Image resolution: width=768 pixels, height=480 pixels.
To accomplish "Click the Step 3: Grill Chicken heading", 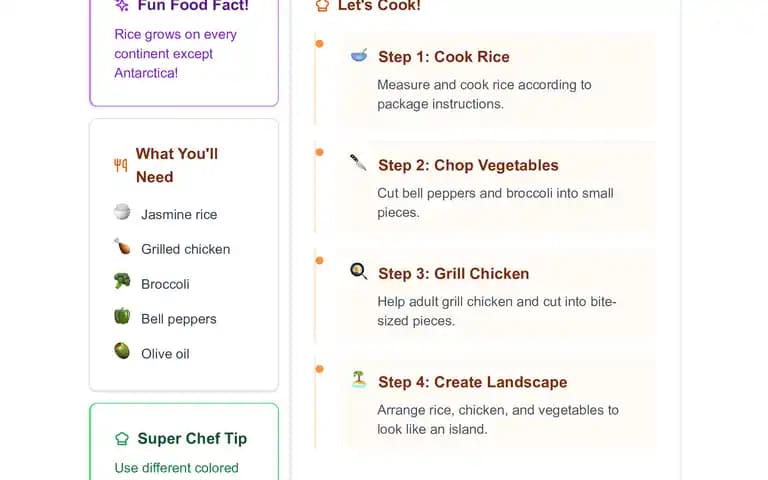I will click(454, 274).
